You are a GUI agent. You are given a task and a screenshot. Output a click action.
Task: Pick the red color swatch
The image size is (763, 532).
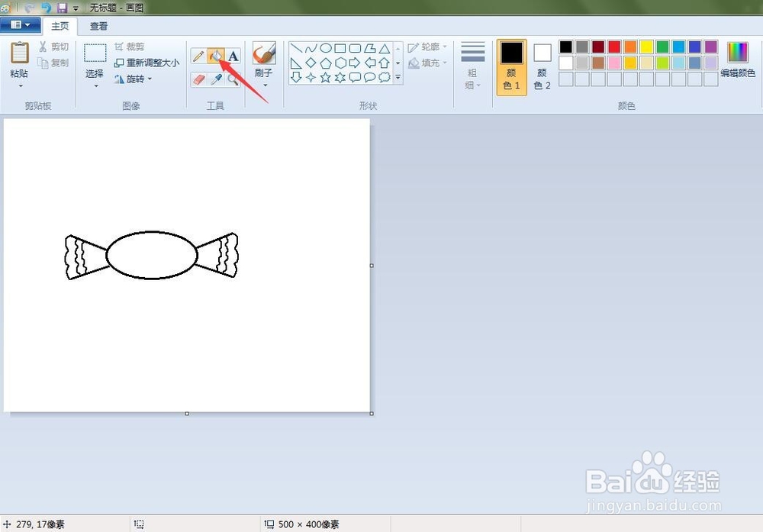point(614,47)
